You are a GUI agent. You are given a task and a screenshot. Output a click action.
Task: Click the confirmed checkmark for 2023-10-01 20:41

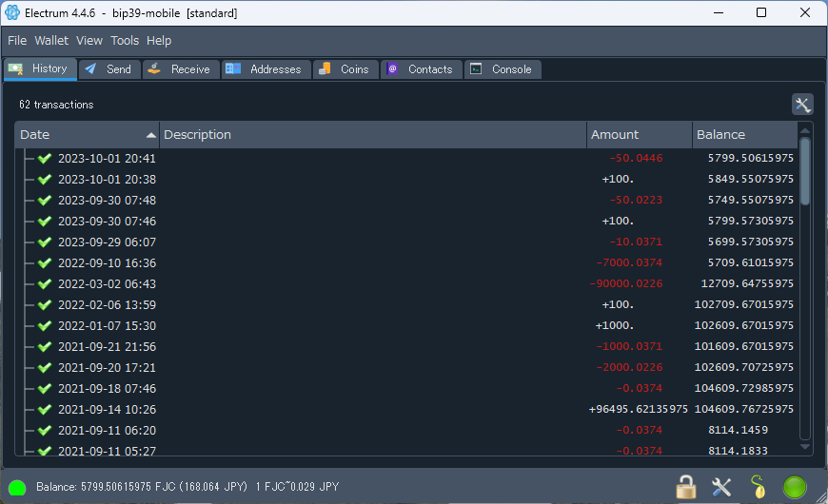(x=45, y=158)
